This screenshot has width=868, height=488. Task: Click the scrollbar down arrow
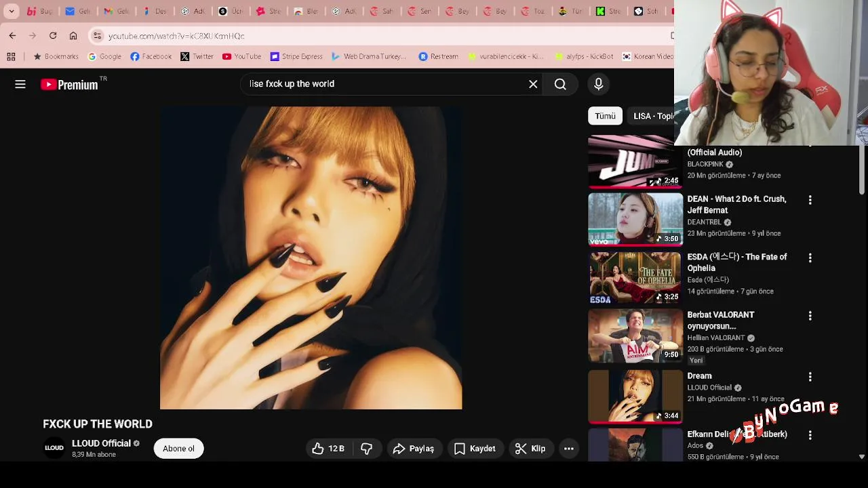click(x=862, y=457)
